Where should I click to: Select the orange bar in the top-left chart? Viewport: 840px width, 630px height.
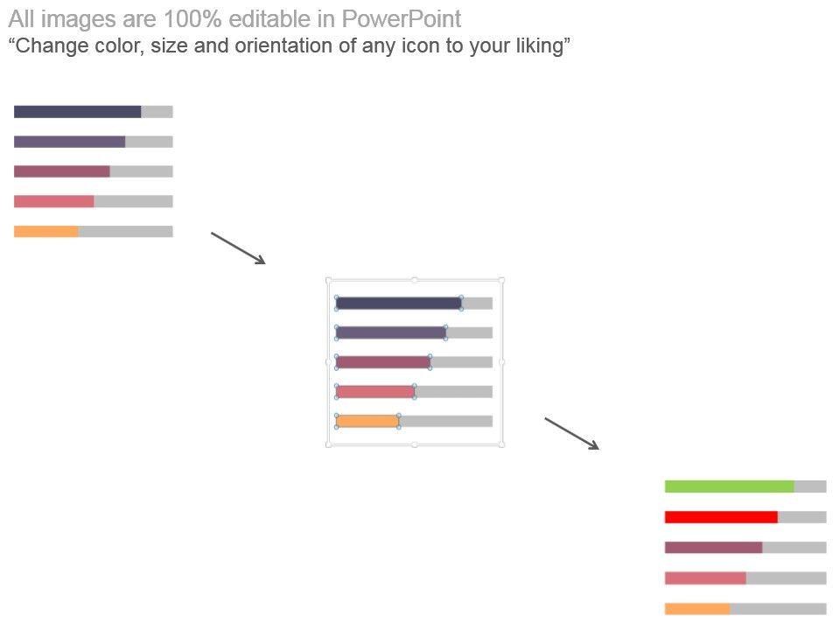(45, 232)
